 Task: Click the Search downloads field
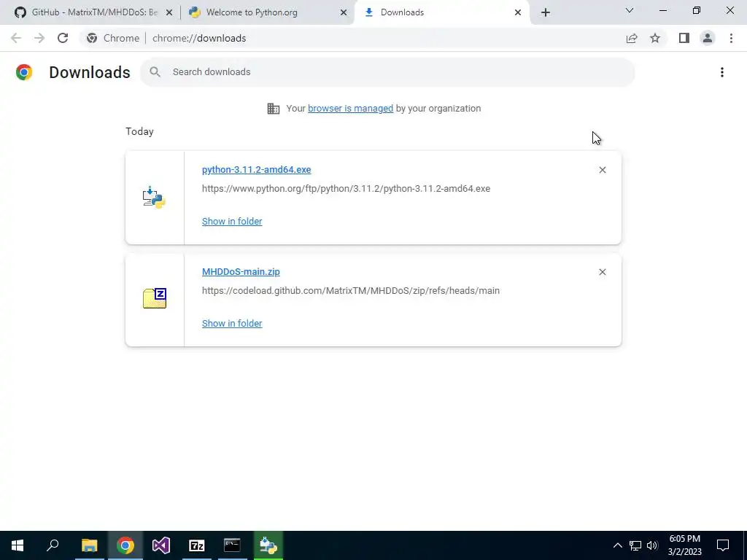point(387,72)
